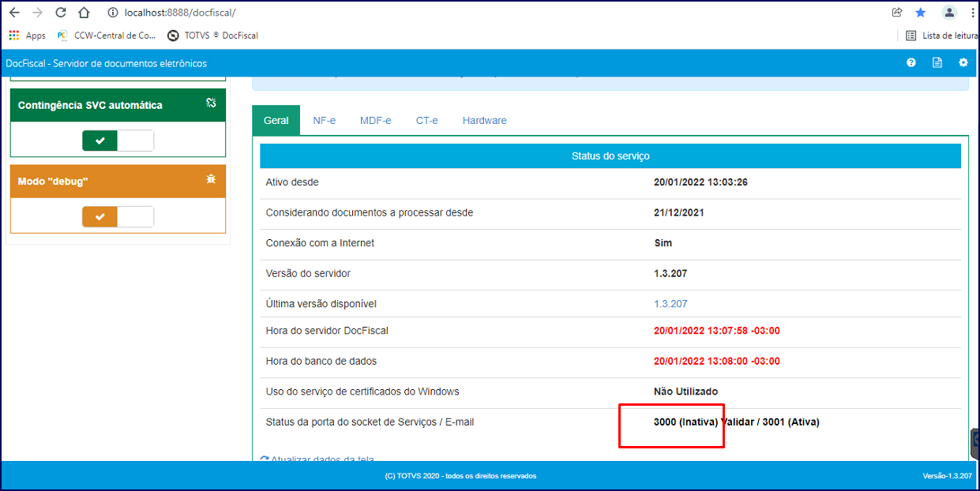Open the settings gear in DocFiscal header
The height and width of the screenshot is (491, 980).
963,63
